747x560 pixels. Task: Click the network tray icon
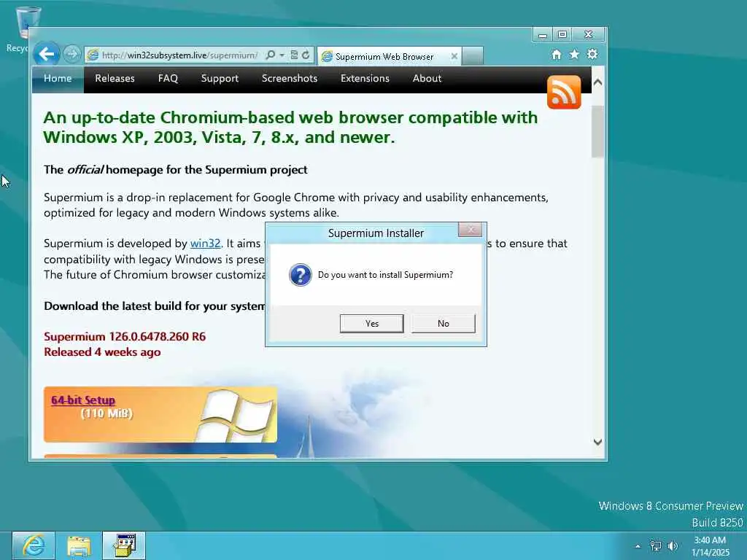tap(656, 546)
